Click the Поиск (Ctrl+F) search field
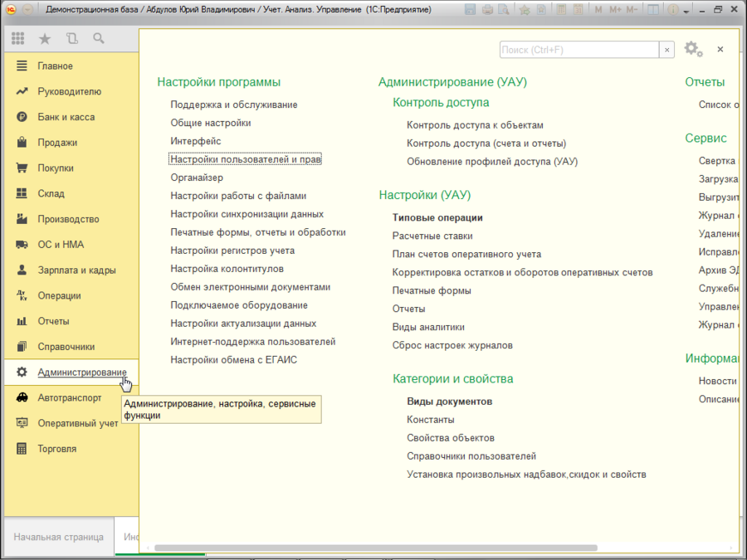This screenshot has width=747, height=560. click(x=579, y=50)
